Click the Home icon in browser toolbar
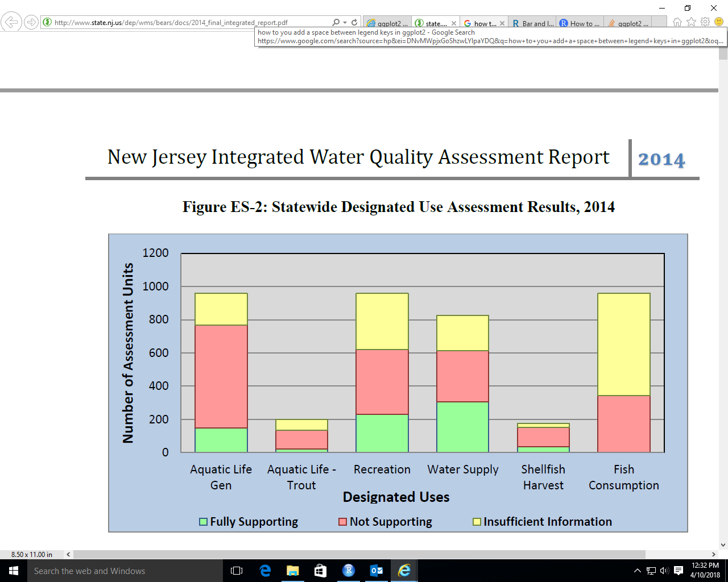Screen dimensions: 728x582 tap(677, 22)
